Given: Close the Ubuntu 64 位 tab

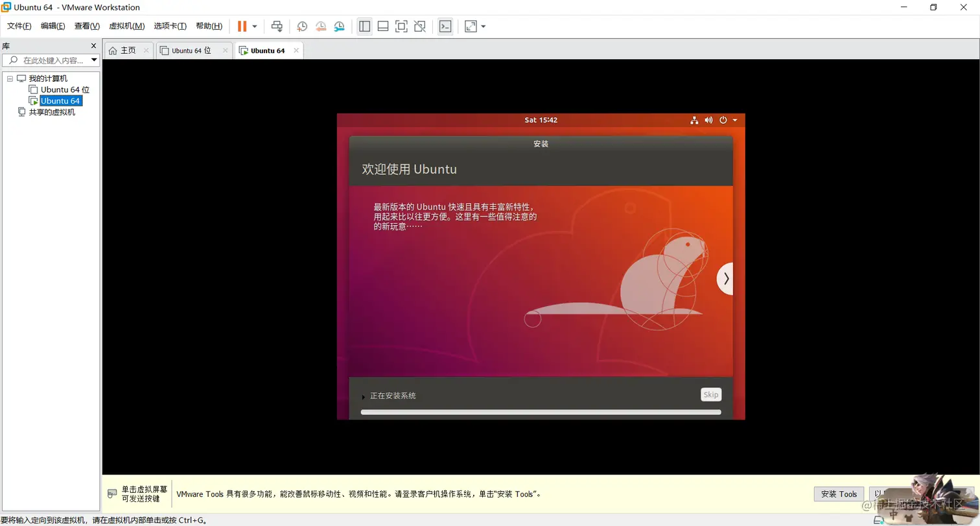Looking at the screenshot, I should tap(226, 50).
